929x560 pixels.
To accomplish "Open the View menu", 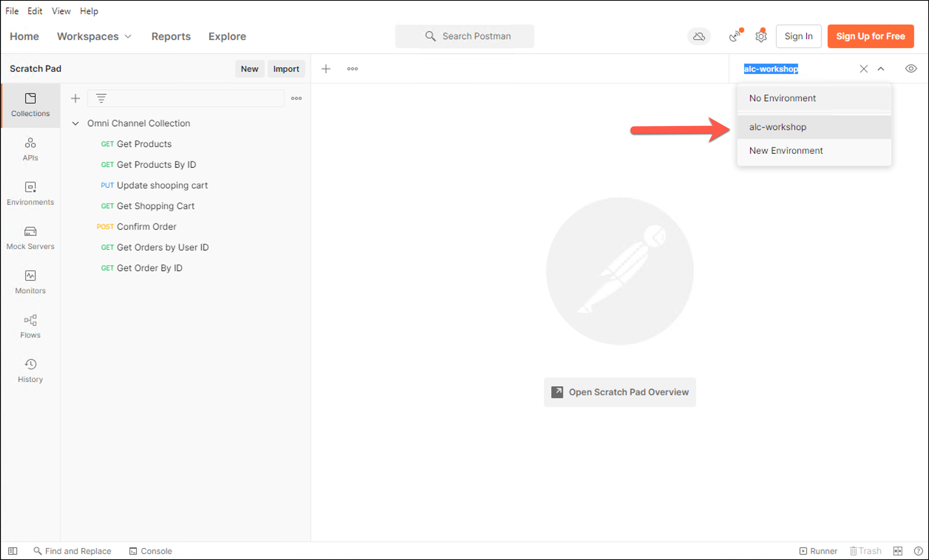I will click(x=61, y=11).
